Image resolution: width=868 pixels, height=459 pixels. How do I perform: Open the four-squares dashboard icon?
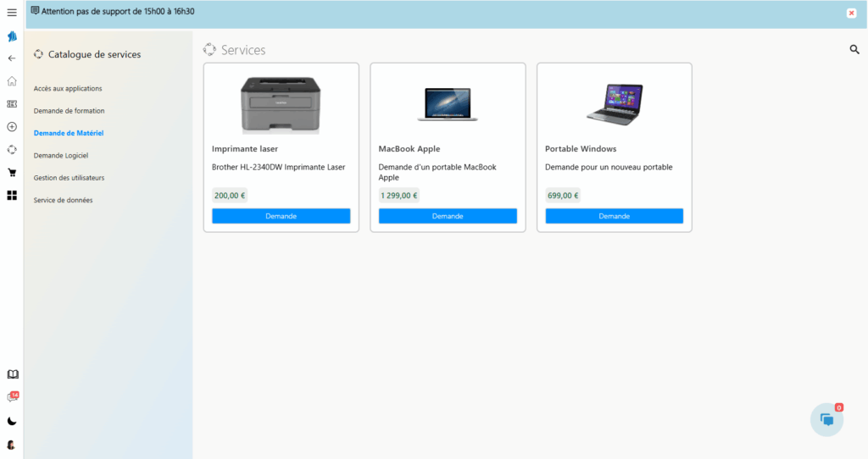tap(12, 196)
